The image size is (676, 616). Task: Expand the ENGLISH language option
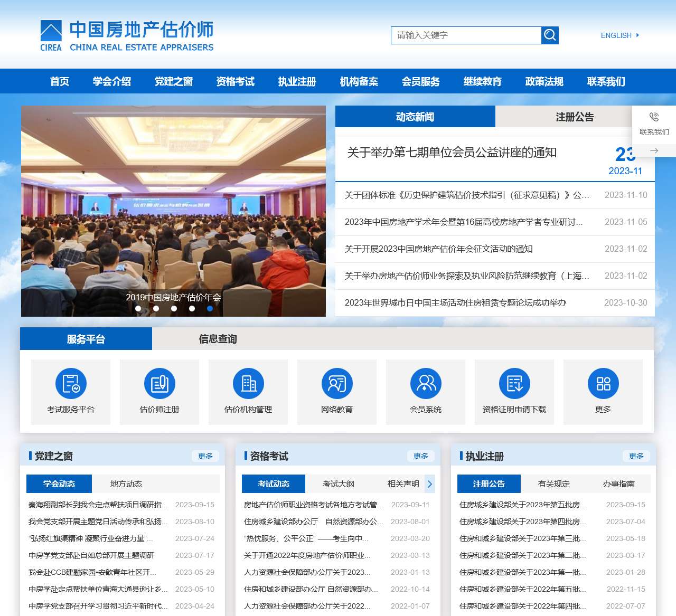[619, 35]
